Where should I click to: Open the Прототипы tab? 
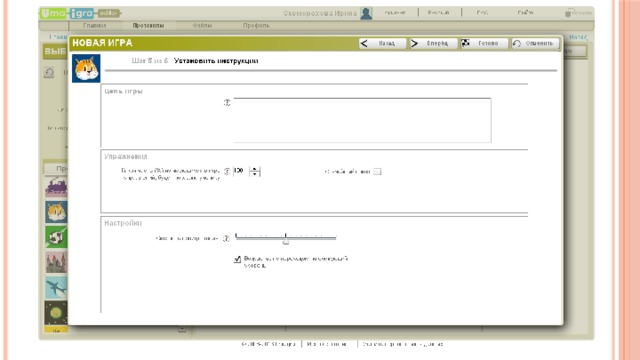[148, 26]
